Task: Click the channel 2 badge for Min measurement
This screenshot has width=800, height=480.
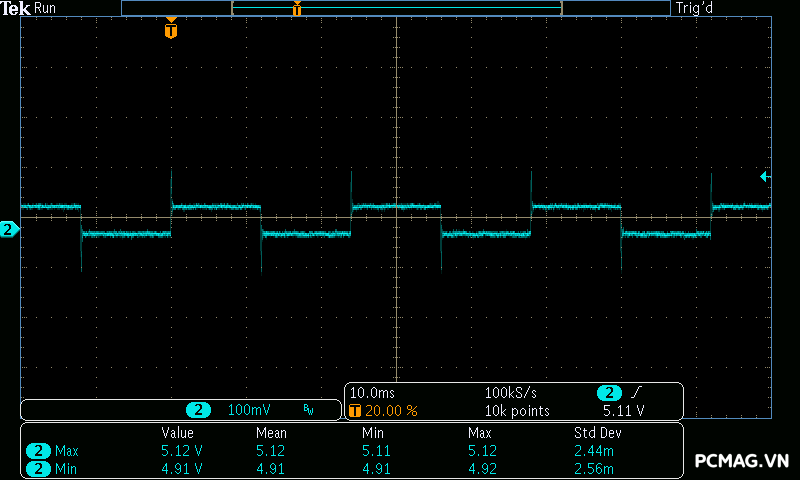Action: tap(38, 468)
